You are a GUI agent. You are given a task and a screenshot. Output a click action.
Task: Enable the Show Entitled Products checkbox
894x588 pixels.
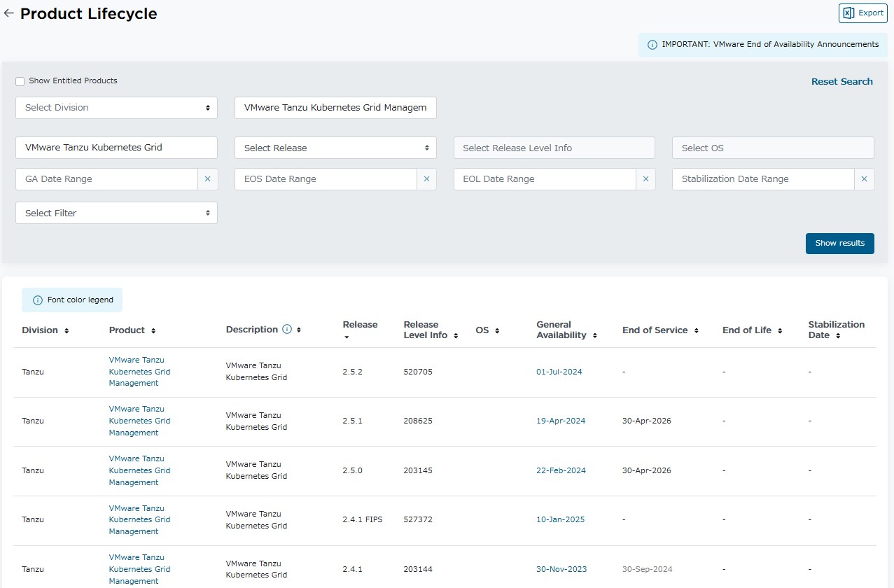tap(20, 81)
